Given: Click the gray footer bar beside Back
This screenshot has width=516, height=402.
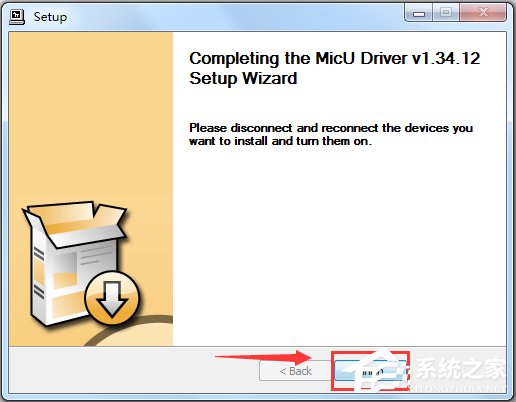Looking at the screenshot, I should [x=133, y=370].
